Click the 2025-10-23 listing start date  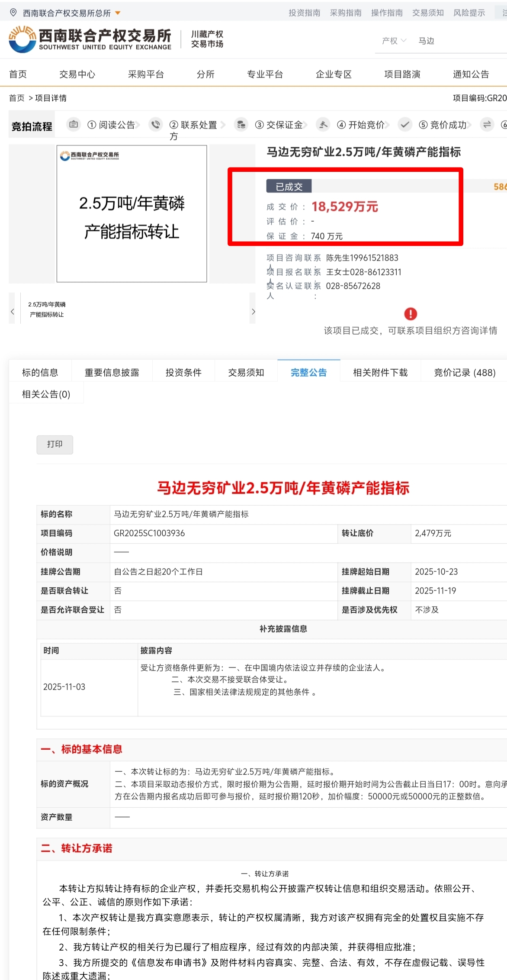436,571
